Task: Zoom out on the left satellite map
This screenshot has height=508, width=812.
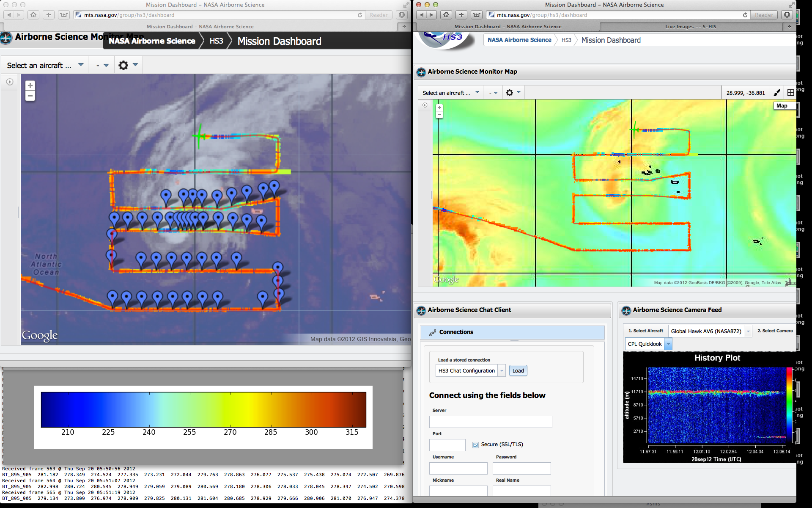Action: pyautogui.click(x=30, y=96)
